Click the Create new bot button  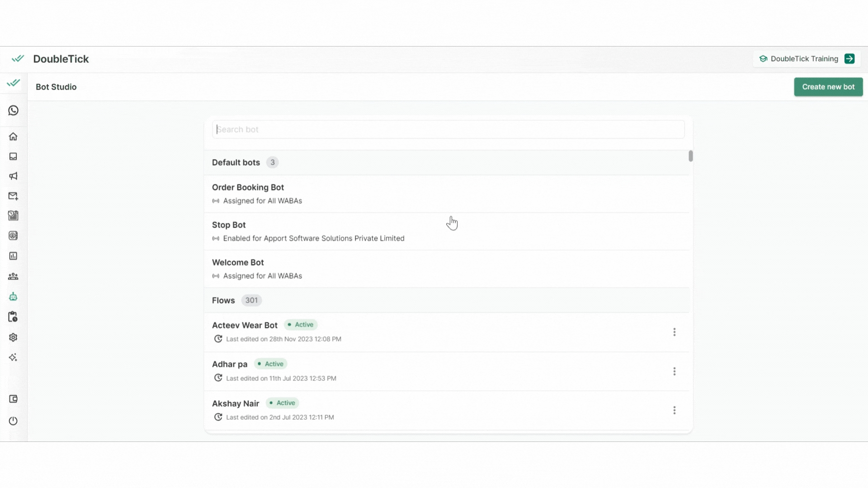coord(828,87)
